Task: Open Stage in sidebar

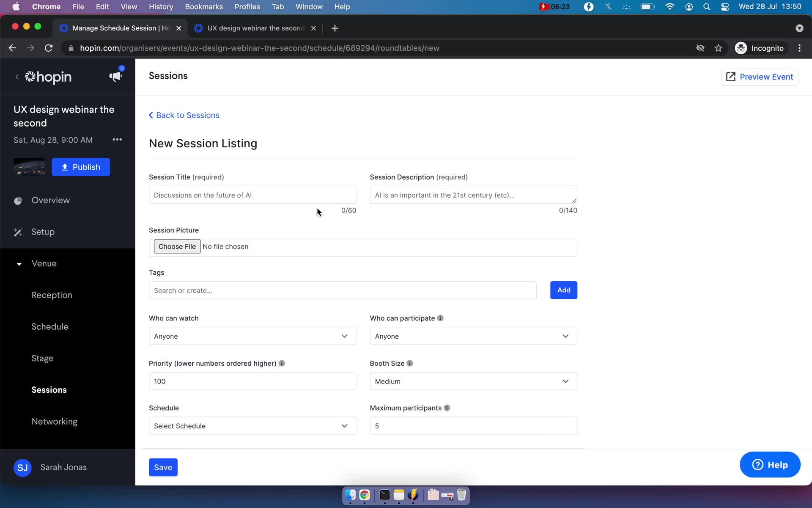Action: (x=42, y=359)
